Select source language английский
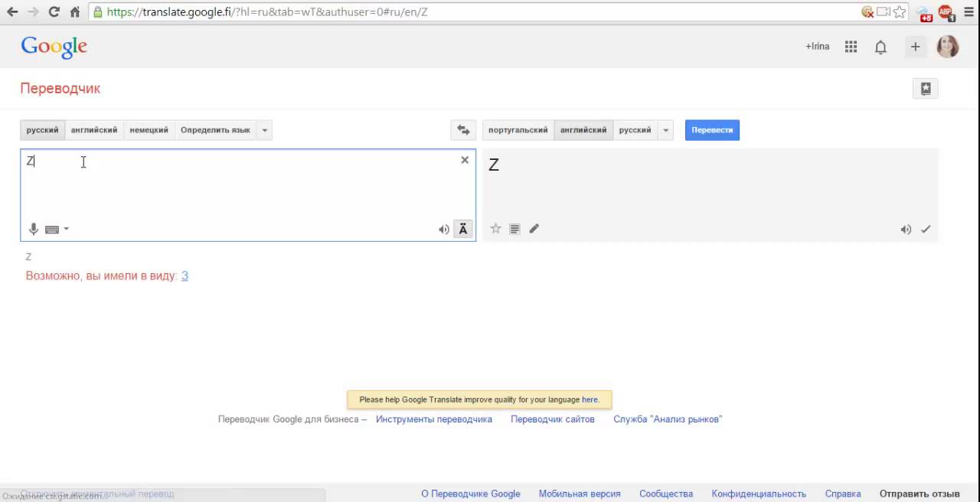This screenshot has height=502, width=980. [94, 130]
